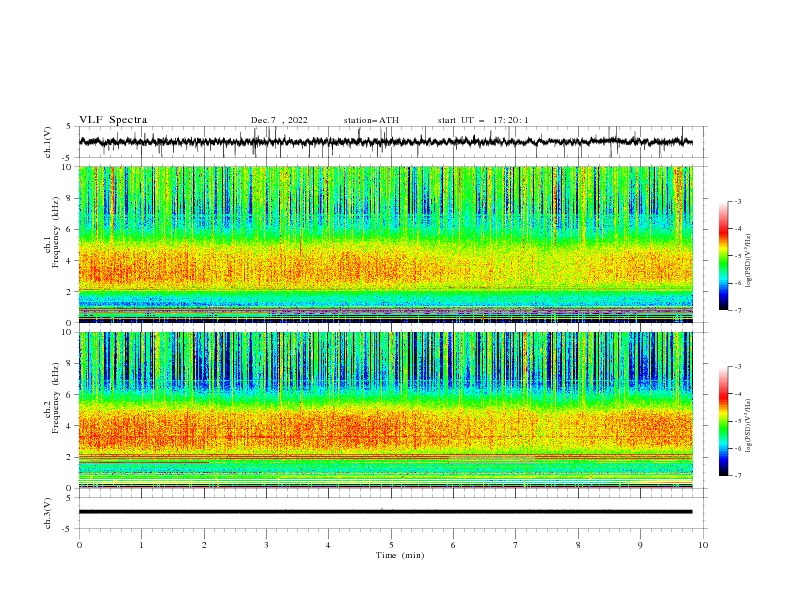Click the "VLF Spectra" title text
The image size is (792, 612).
point(113,120)
